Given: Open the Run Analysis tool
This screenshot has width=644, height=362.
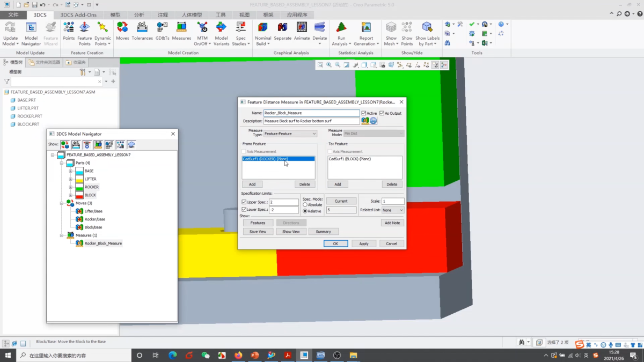Looking at the screenshot, I should [341, 33].
